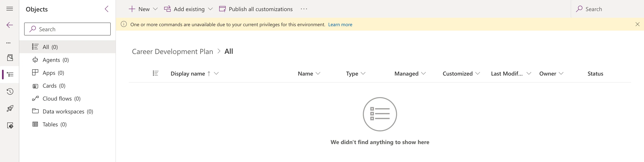Open the History icon in left rail

[x=10, y=91]
